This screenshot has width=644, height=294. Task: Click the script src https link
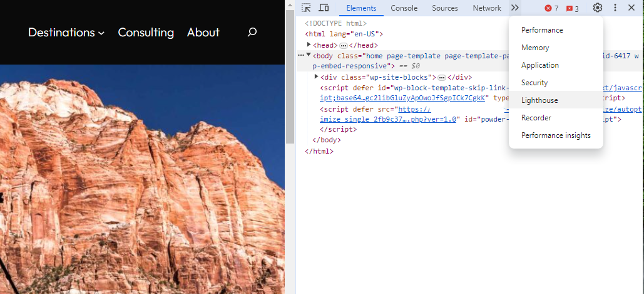414,109
